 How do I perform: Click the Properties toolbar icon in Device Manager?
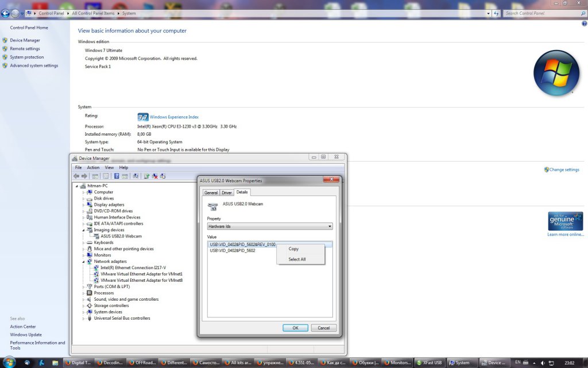106,176
